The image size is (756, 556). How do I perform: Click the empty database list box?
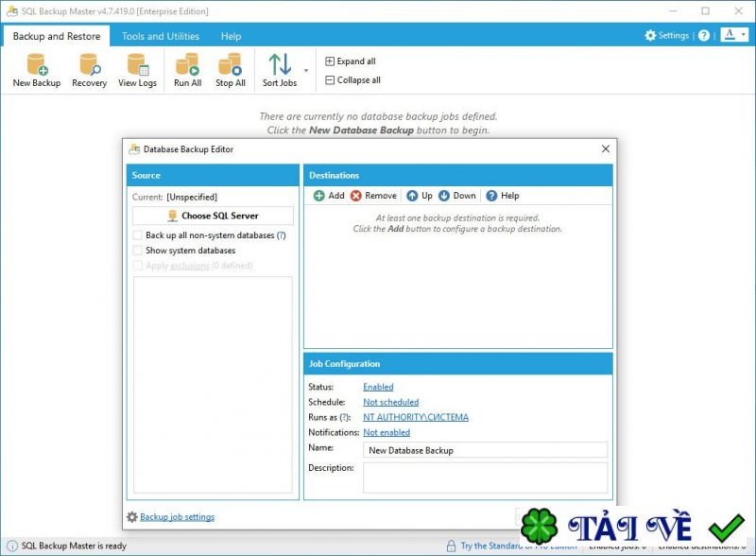[213, 385]
